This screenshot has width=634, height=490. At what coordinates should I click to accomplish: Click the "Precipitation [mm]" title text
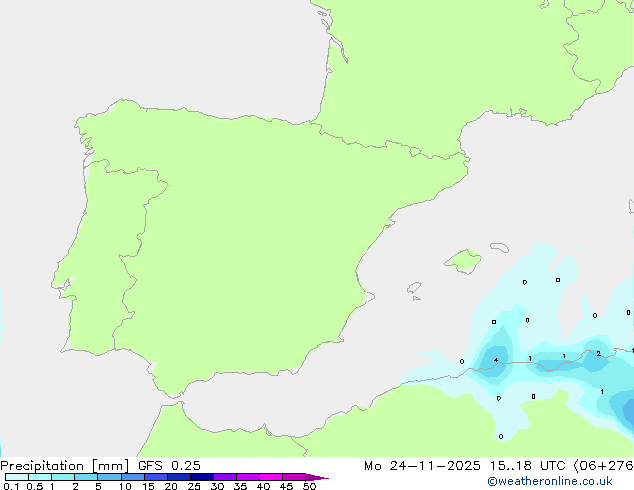(x=64, y=466)
